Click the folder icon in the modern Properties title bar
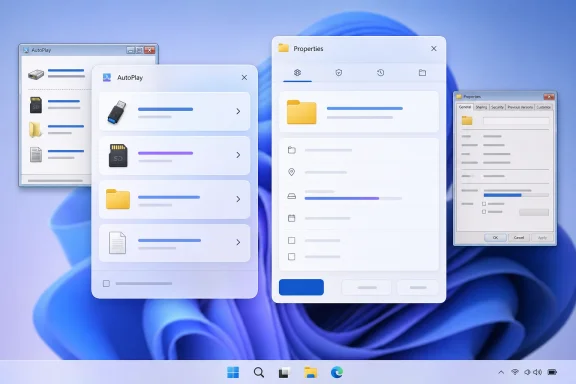The height and width of the screenshot is (384, 576). coord(283,48)
